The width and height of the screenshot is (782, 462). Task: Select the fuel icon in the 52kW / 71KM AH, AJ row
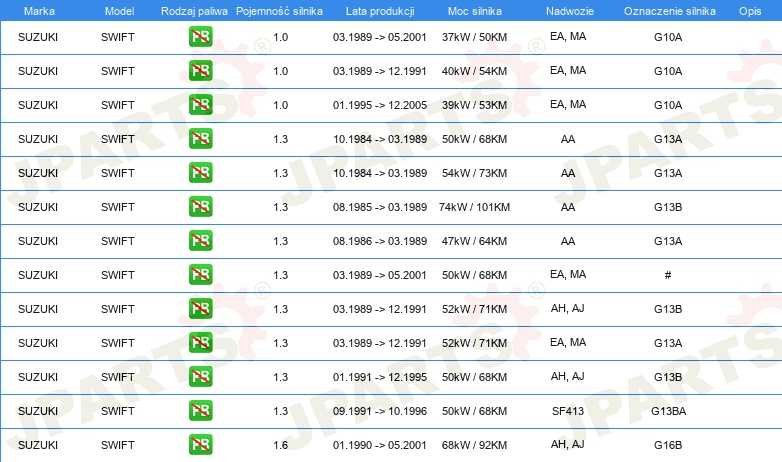tap(200, 308)
